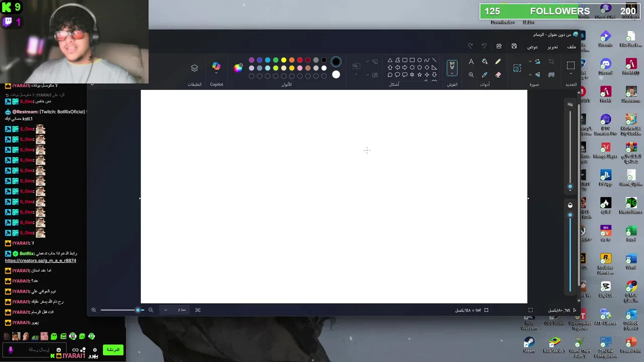Open the shape outline dropdown
Viewport: 644px width, 362px height.
pos(368,61)
